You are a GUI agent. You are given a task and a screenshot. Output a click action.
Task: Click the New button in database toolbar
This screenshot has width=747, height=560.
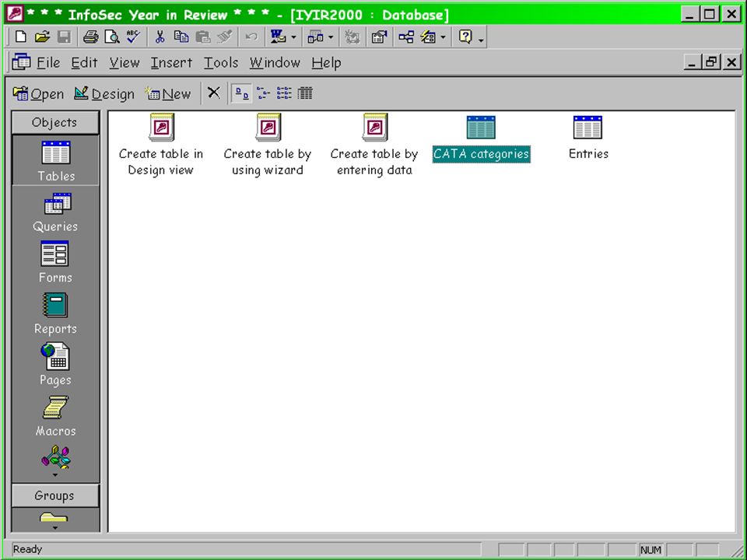168,94
